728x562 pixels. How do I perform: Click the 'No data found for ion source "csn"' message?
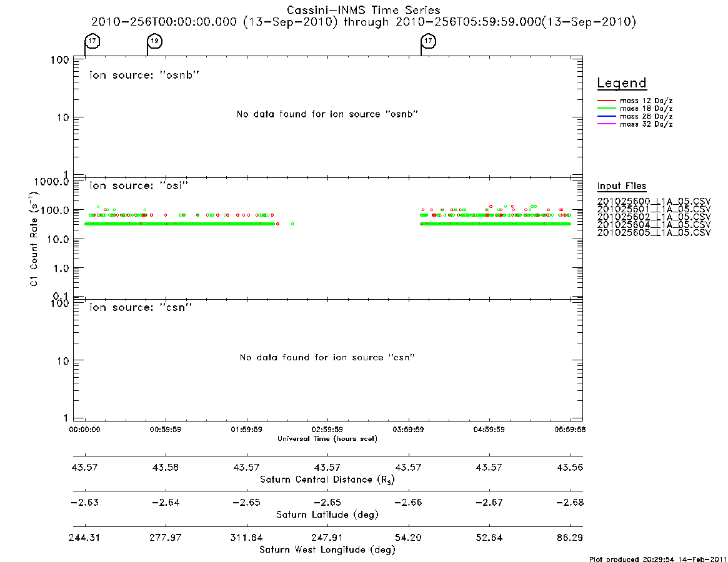coord(327,357)
